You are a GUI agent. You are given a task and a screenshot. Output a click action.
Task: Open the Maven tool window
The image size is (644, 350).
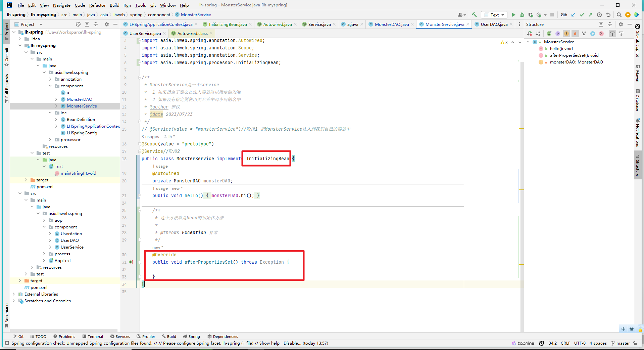click(638, 73)
